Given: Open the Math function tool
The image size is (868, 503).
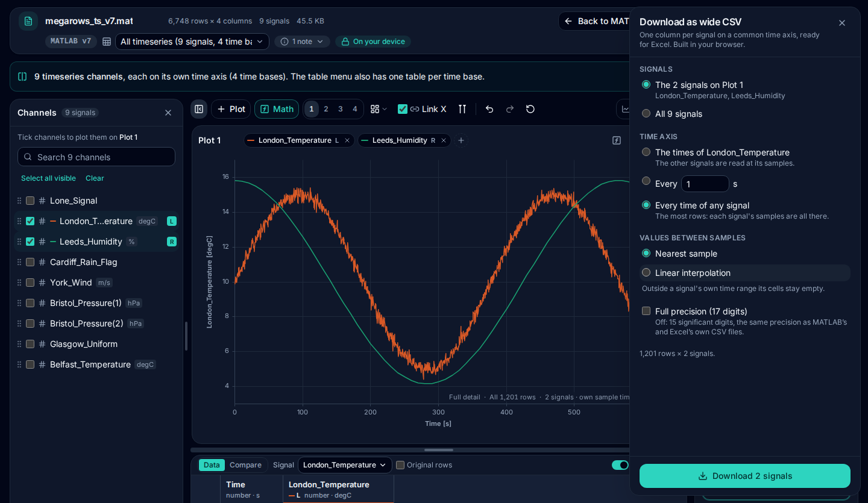Looking at the screenshot, I should 277,109.
